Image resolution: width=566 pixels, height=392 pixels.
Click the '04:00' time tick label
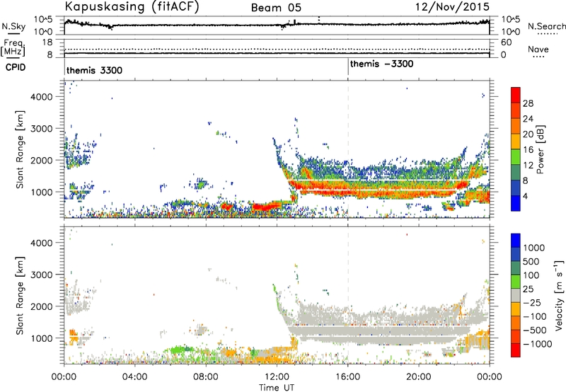coord(134,377)
